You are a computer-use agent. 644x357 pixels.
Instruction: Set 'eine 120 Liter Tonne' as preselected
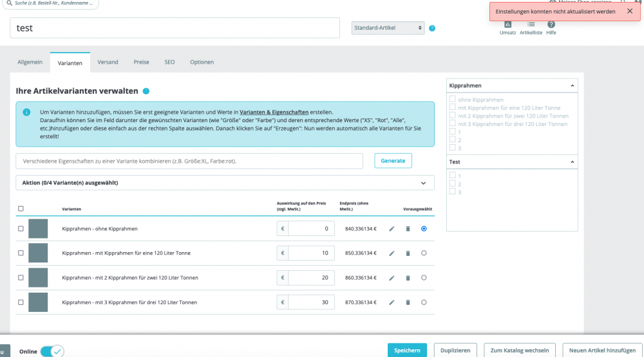(424, 253)
